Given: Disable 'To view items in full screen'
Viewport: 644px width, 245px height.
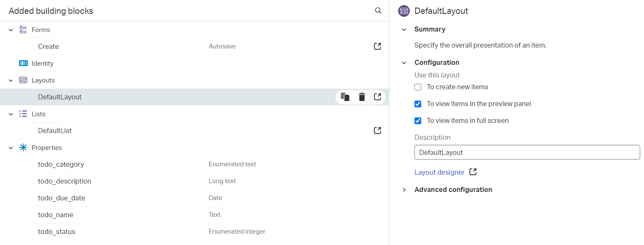Looking at the screenshot, I should (x=418, y=121).
